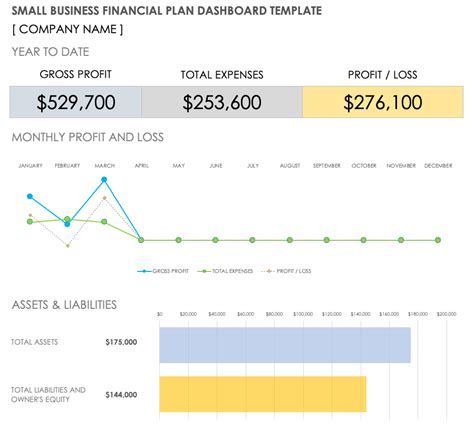Select the [ COMPANY NAME ] placeholder text
Viewport: 474px width, 439px height.
[x=68, y=29]
